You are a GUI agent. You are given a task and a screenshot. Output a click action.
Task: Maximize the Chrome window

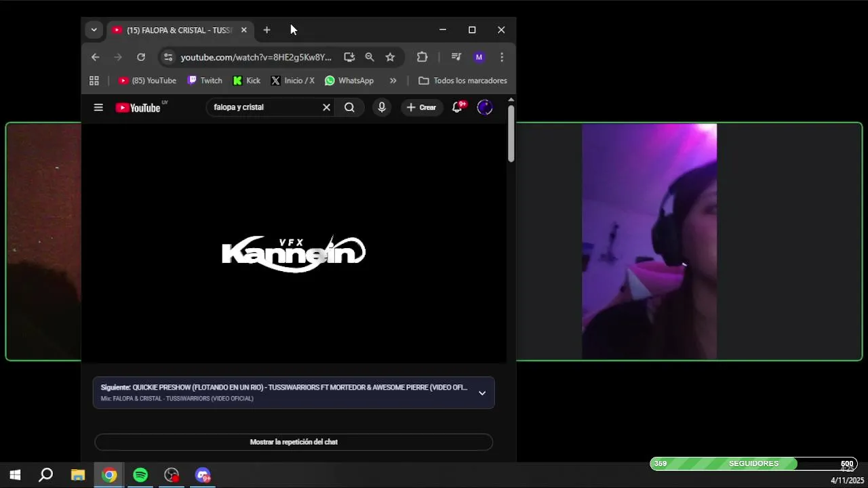(x=472, y=30)
